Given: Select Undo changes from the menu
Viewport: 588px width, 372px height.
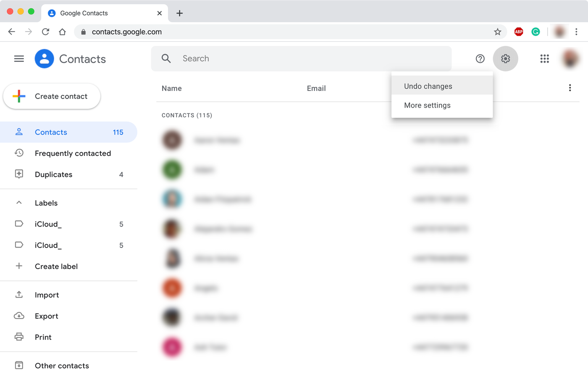Looking at the screenshot, I should (x=428, y=86).
